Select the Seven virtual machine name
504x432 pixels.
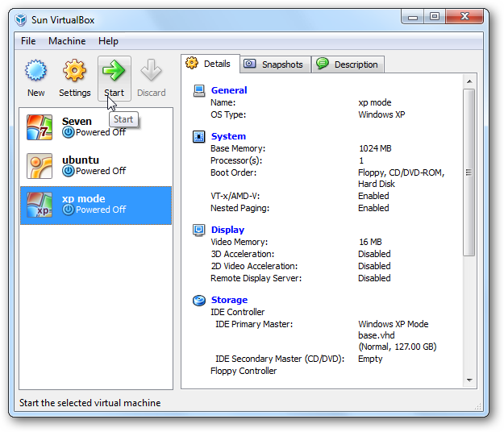[77, 122]
